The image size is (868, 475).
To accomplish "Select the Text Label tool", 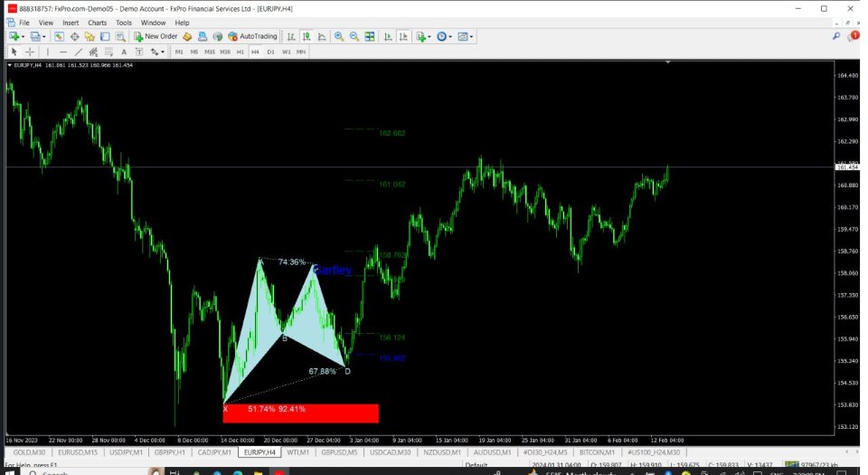I will coord(139,52).
